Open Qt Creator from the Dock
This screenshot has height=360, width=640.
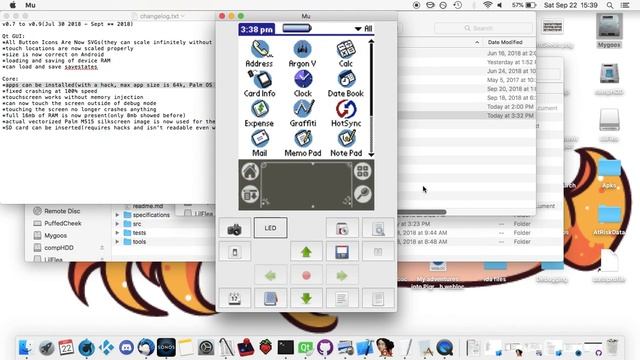point(305,348)
